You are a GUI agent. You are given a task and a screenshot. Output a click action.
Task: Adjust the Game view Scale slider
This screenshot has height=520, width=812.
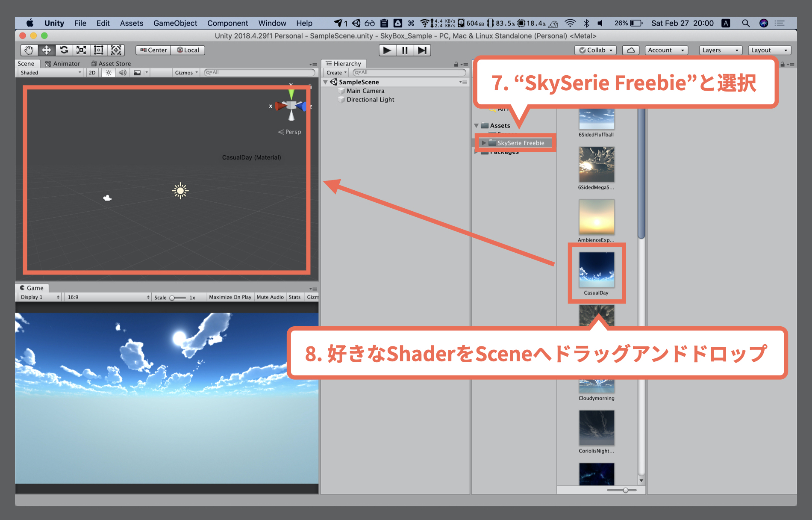[x=178, y=298]
